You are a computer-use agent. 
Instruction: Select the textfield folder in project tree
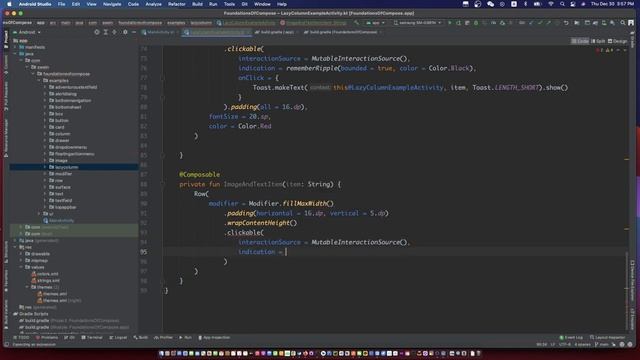coord(60,200)
